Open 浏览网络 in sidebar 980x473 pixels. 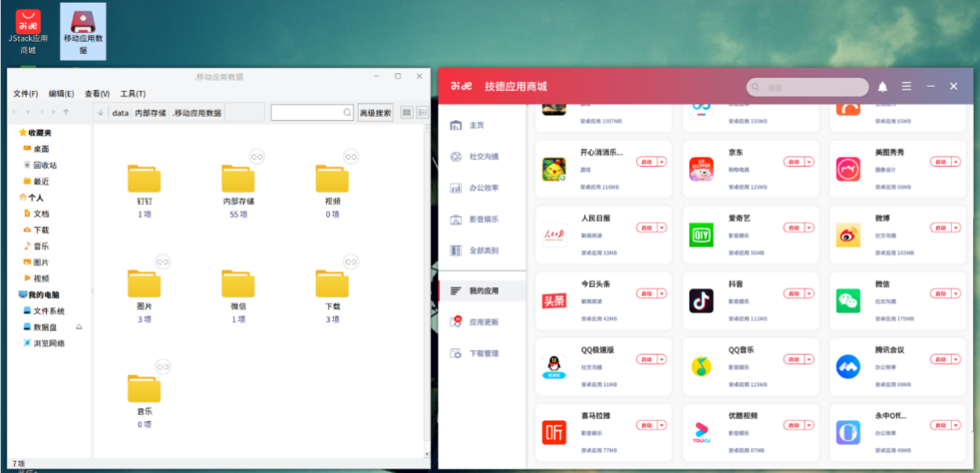coord(44,343)
